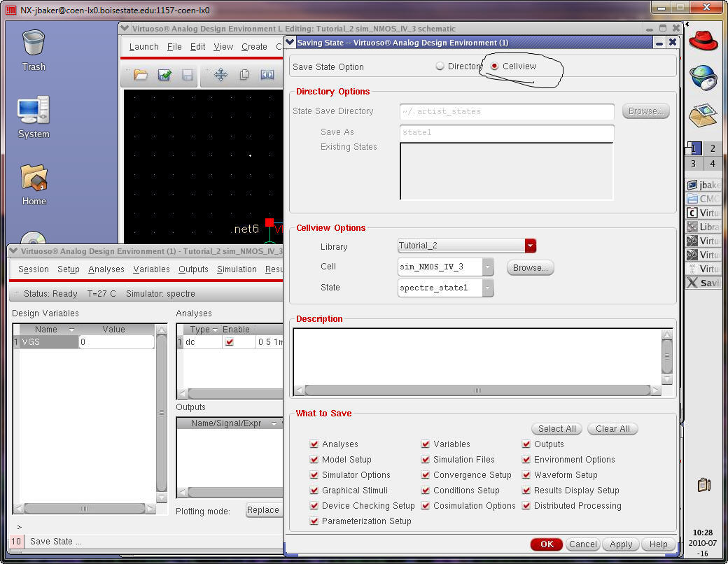
Task: Click the Copy tool icon in toolbar
Action: point(244,75)
